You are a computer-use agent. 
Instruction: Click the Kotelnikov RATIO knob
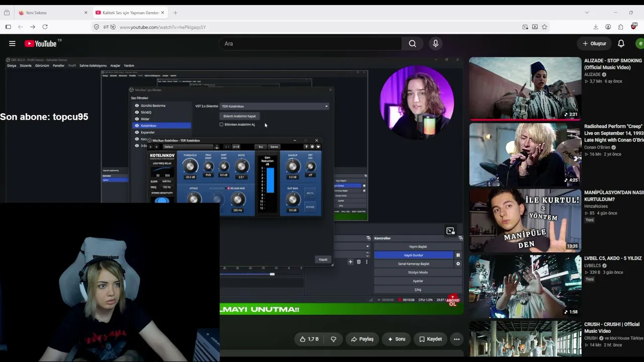(242, 166)
